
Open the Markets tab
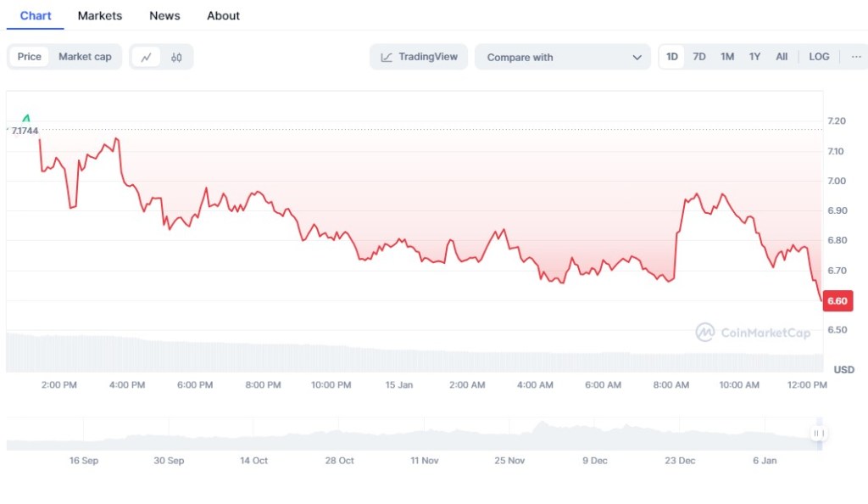[100, 15]
